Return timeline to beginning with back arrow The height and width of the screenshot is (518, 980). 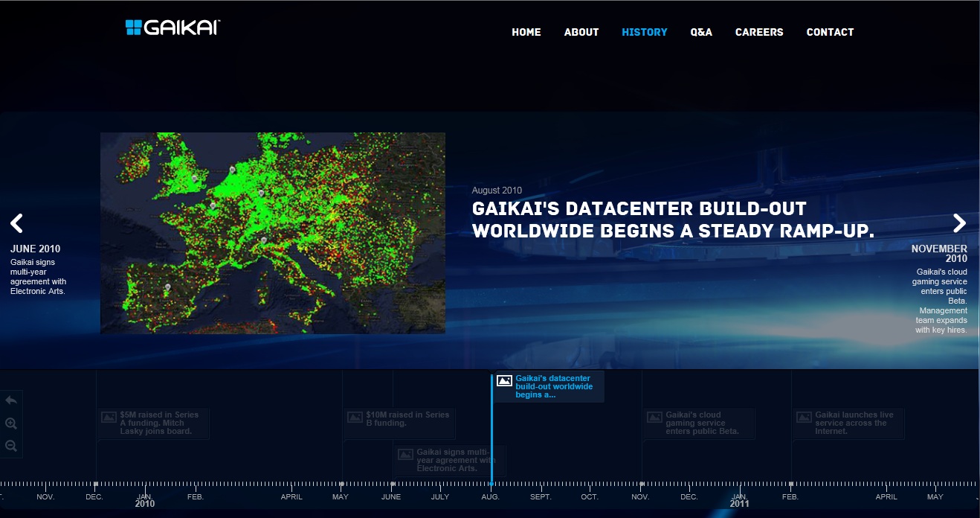[x=11, y=400]
